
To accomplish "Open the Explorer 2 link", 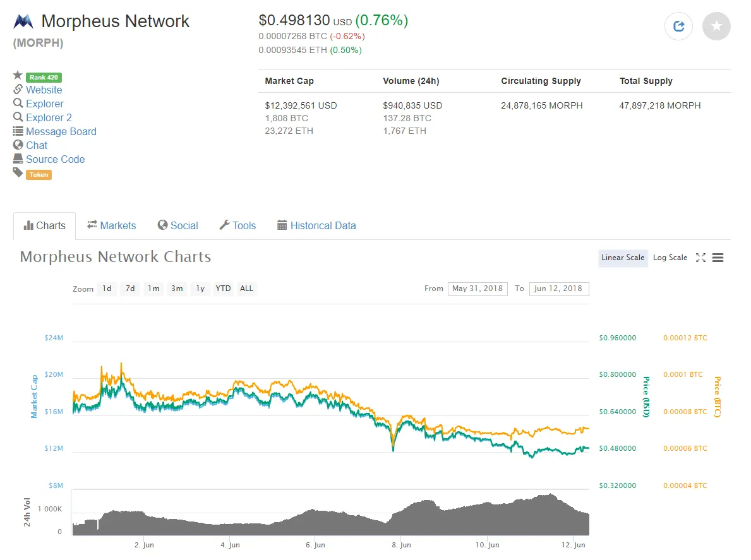I will [49, 117].
